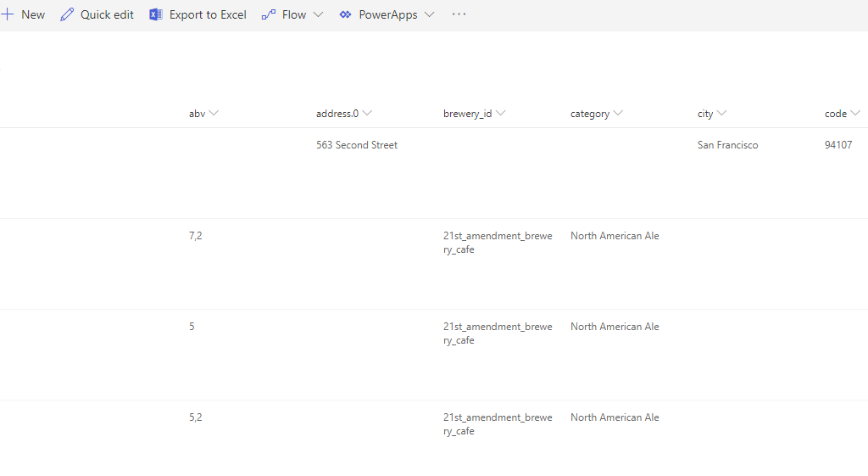Click the Export to Excel label
Screen dimensions: 868x476
208,14
